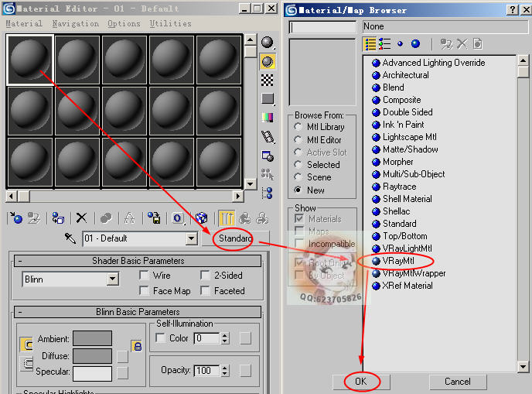Select the Mtl Library radio button
Screen dimensions: 532x394
coord(298,128)
